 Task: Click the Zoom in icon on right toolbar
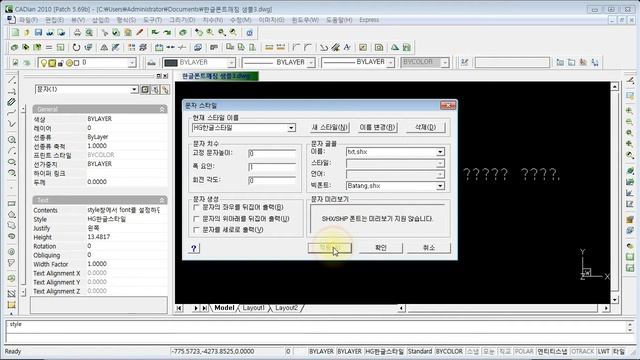pyautogui.click(x=630, y=111)
